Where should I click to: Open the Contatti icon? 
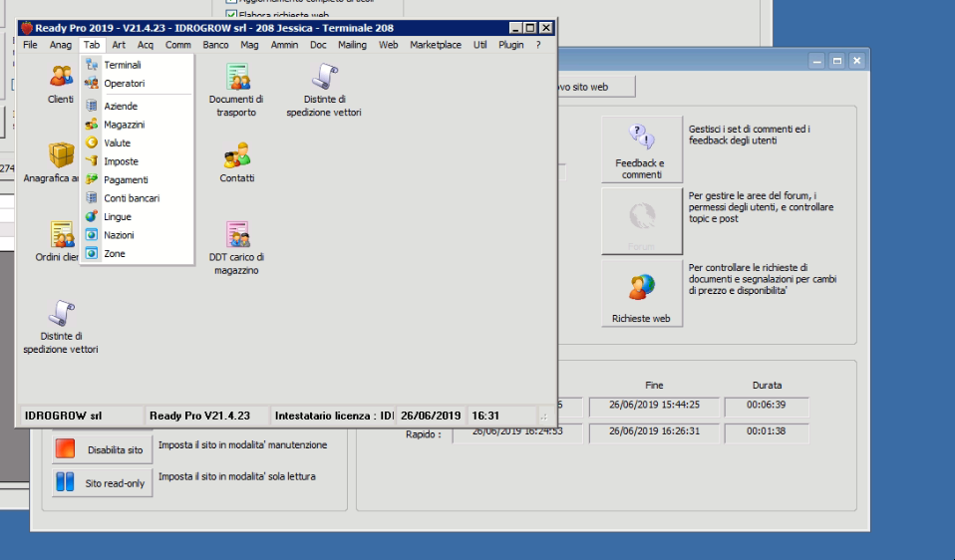(236, 154)
